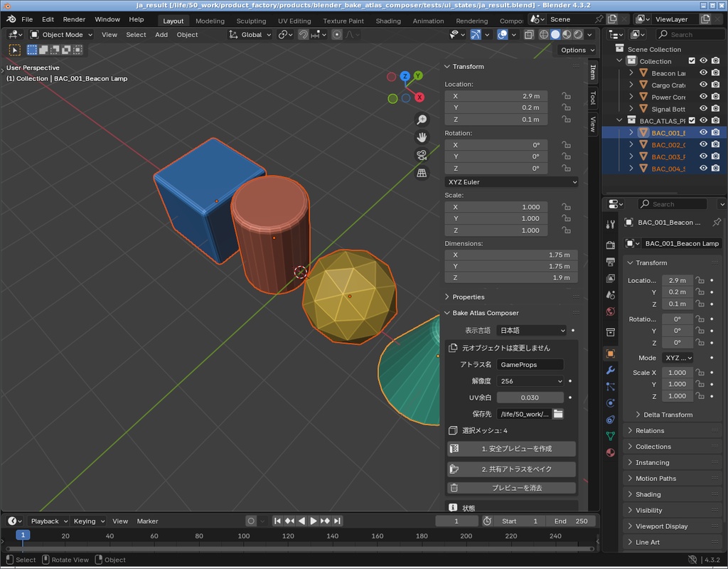Click the play animation button
Image resolution: width=728 pixels, height=569 pixels.
(x=314, y=521)
